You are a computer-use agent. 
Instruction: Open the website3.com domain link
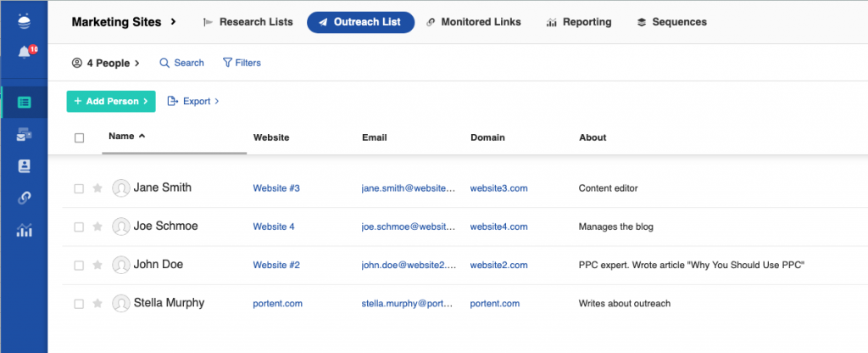click(498, 188)
